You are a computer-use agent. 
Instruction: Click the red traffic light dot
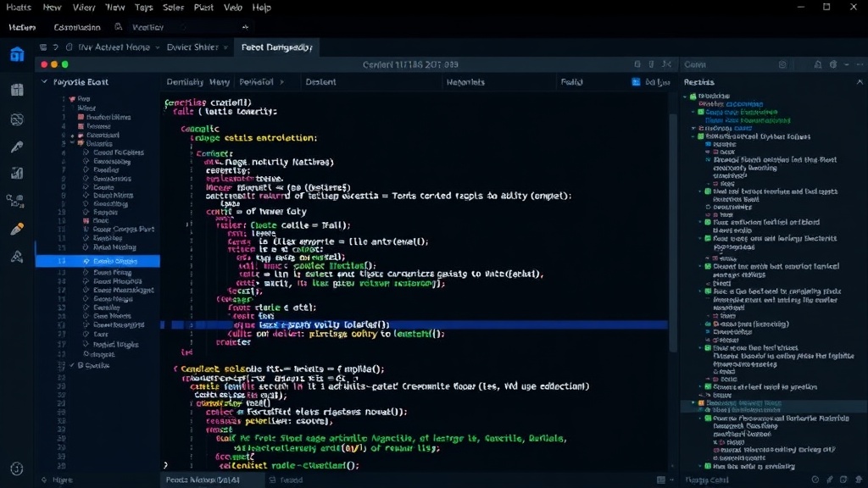coord(44,64)
